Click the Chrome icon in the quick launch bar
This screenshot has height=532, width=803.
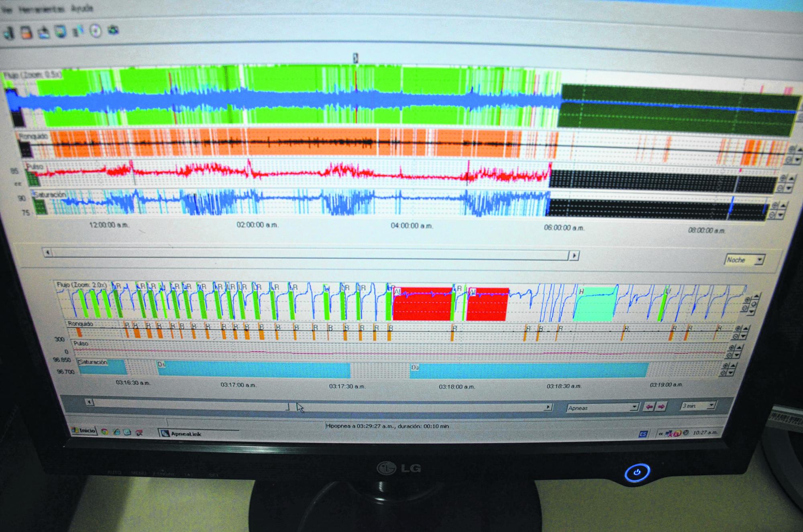coord(105,432)
